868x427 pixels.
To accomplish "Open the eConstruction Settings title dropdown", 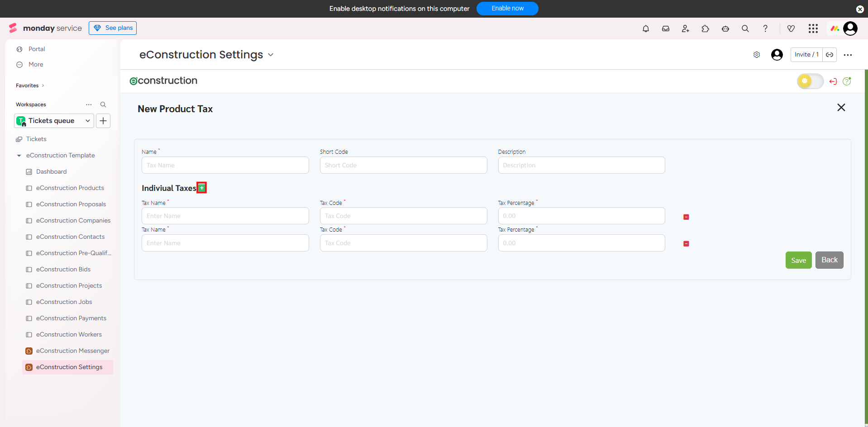I will coord(271,55).
